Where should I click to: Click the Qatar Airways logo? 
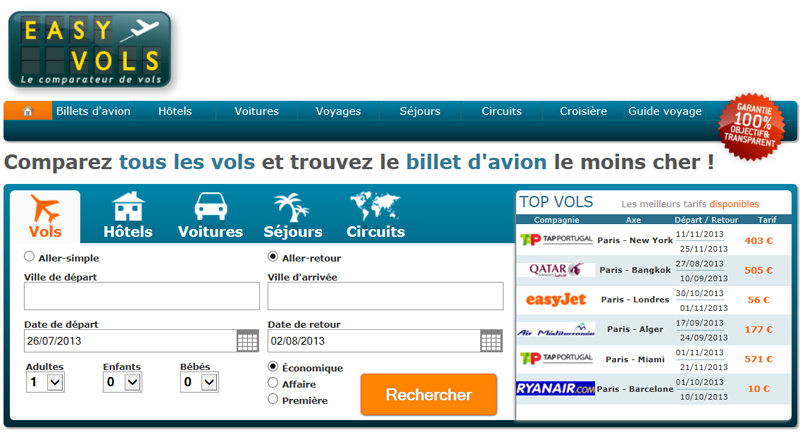point(556,269)
